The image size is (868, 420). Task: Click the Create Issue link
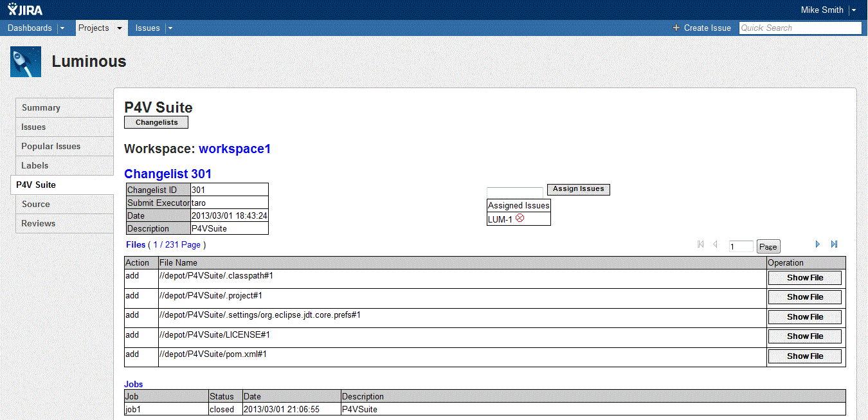pos(707,28)
